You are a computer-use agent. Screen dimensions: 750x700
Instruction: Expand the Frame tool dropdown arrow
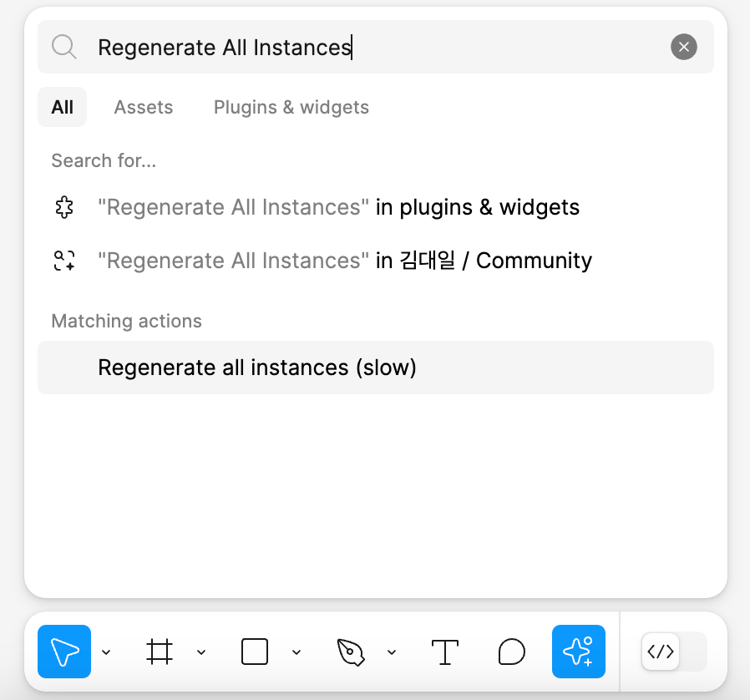[x=201, y=652]
